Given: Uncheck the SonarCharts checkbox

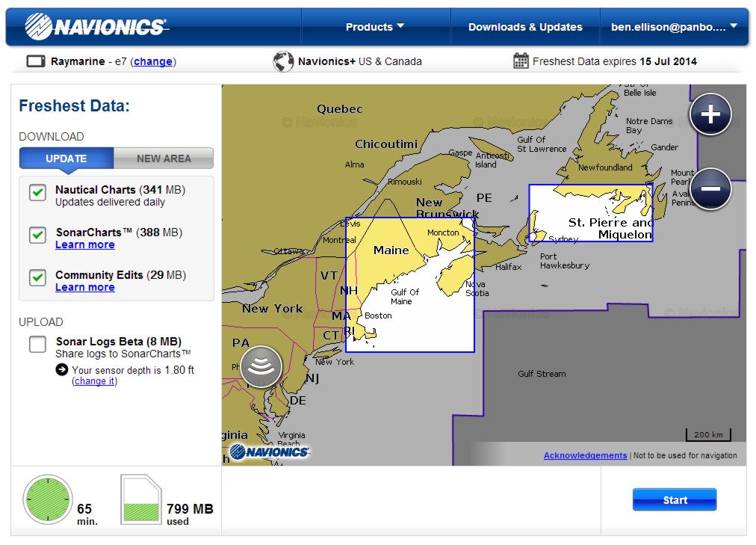Looking at the screenshot, I should point(37,235).
